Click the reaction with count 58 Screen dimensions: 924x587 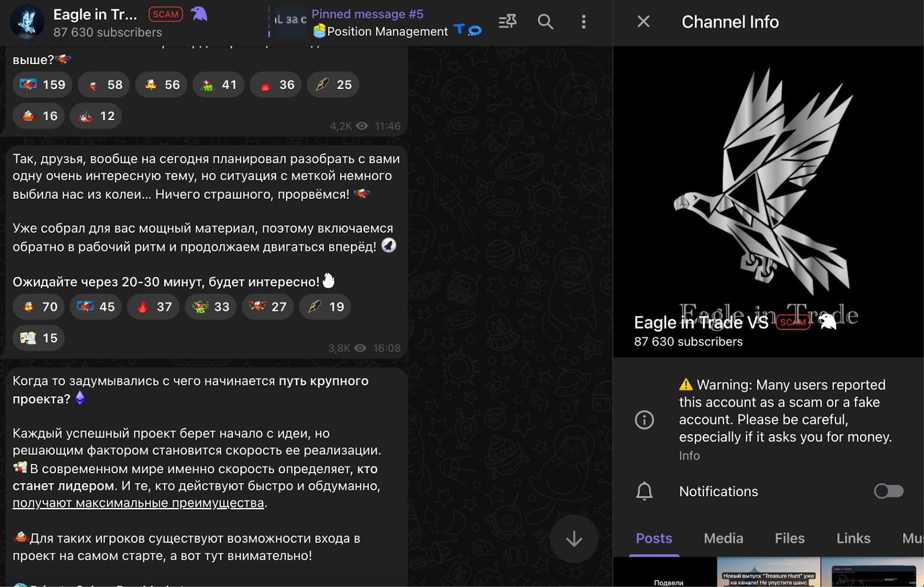pyautogui.click(x=104, y=85)
